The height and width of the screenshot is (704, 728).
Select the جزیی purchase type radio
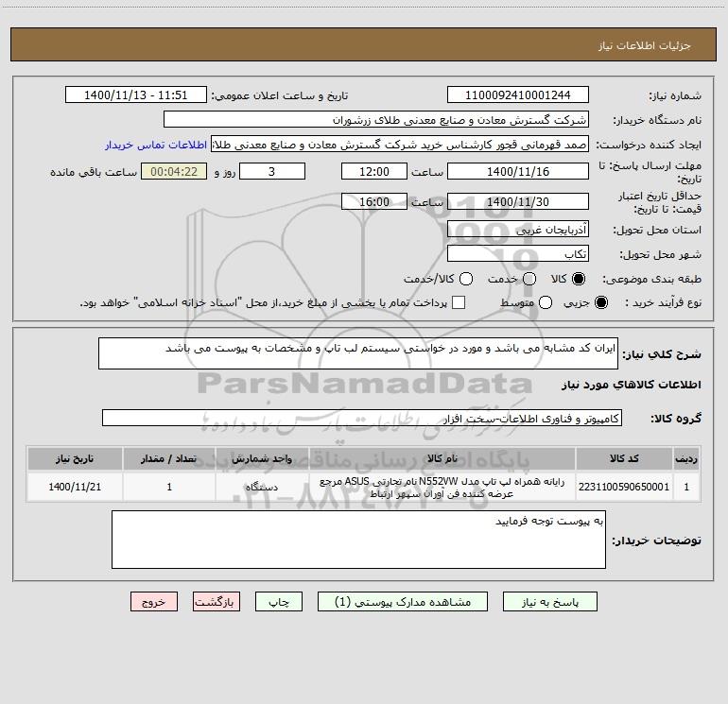[601, 302]
